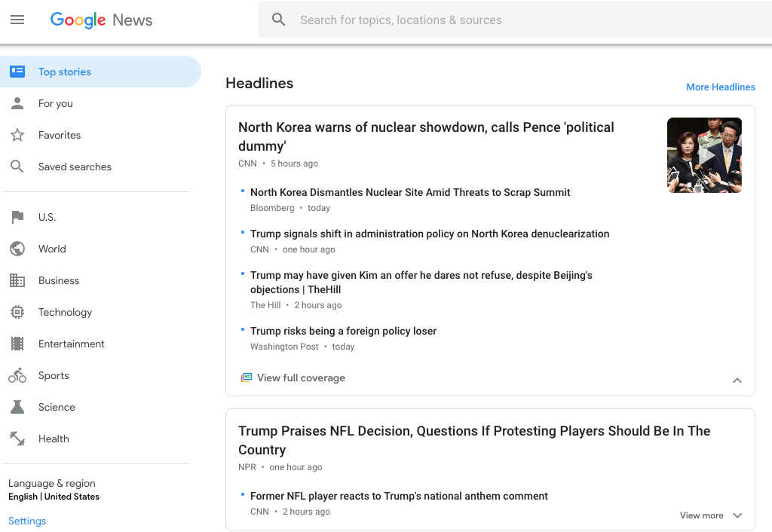Open View full coverage for North Korea

(x=301, y=378)
